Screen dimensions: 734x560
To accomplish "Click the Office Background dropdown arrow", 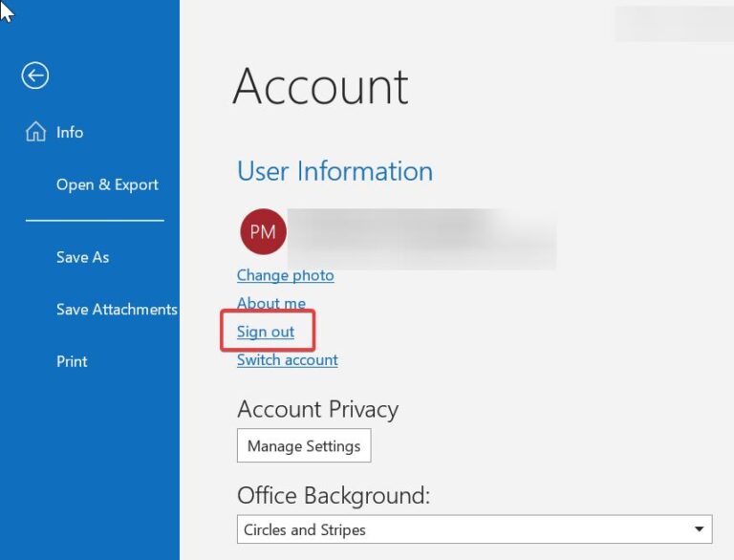I will point(699,529).
